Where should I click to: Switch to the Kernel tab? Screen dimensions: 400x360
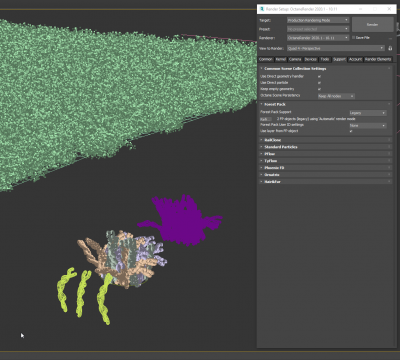(281, 59)
